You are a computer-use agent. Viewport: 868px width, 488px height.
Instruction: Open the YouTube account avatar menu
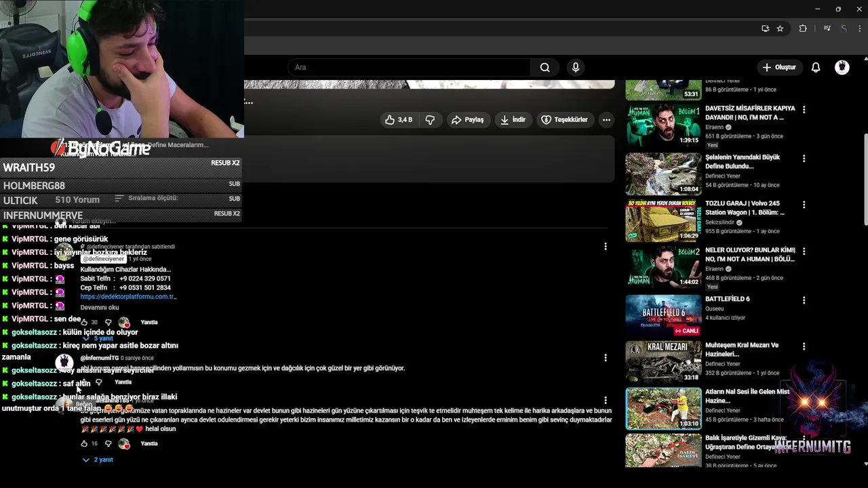pos(842,67)
